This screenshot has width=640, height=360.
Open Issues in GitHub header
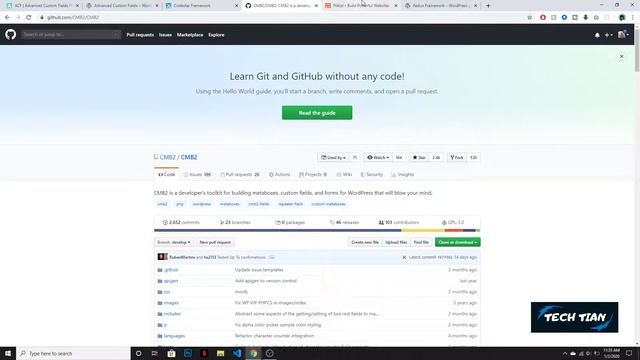click(165, 35)
